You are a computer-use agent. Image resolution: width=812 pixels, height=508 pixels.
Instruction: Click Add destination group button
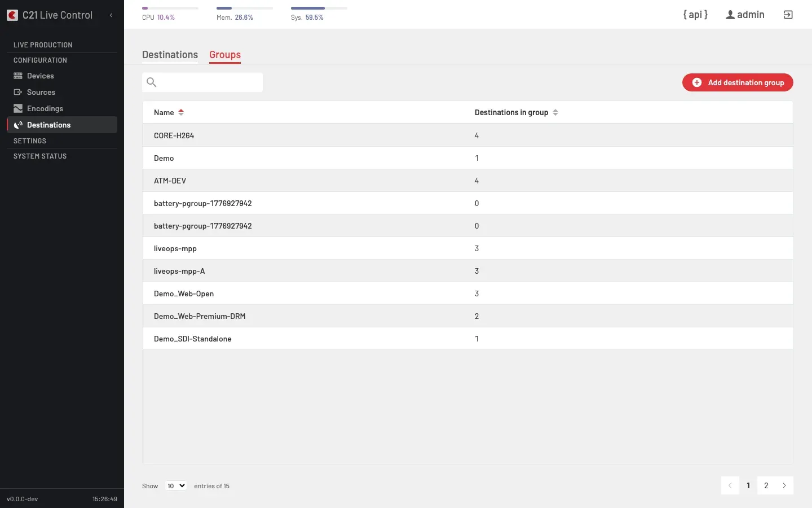coord(738,82)
